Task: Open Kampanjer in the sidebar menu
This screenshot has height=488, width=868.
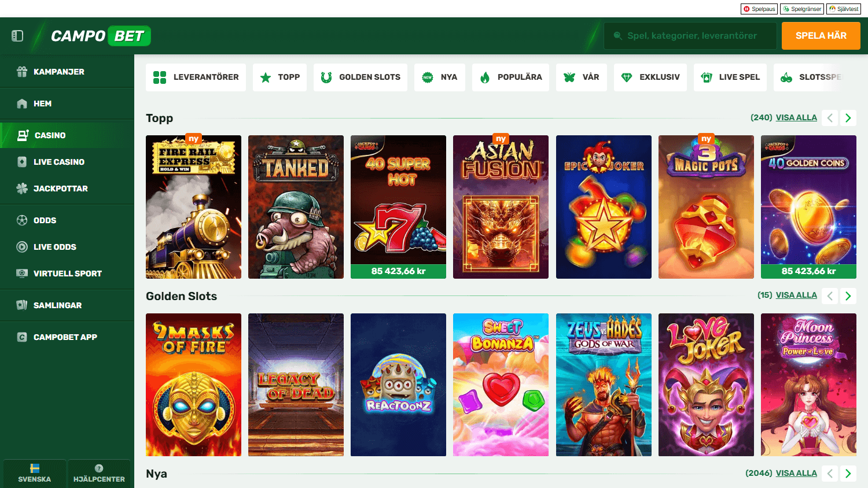Action: 67,72
